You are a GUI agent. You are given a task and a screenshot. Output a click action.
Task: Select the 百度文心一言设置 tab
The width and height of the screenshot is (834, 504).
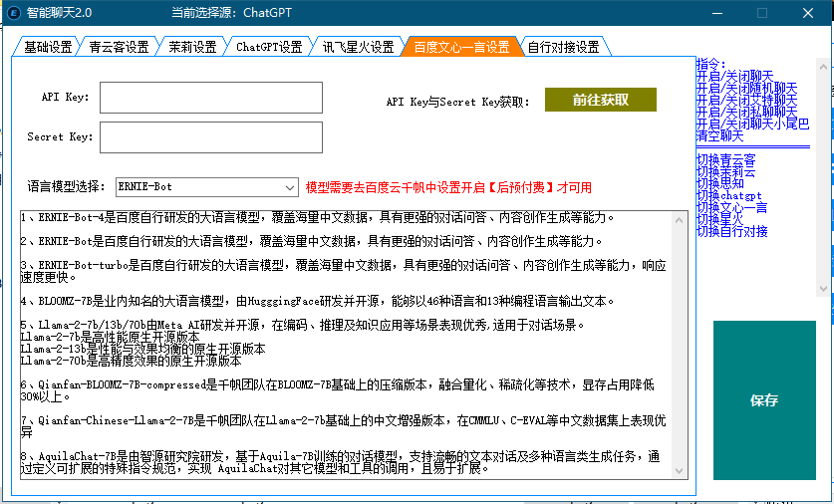click(461, 47)
